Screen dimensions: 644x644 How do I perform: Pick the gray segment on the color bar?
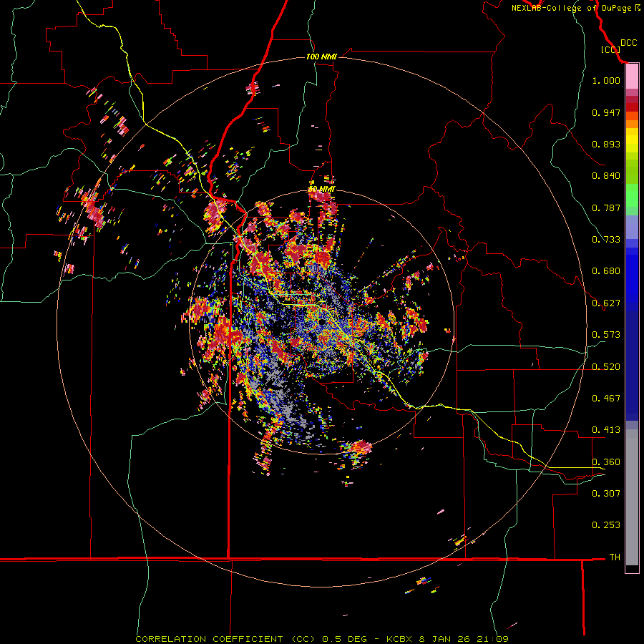click(x=632, y=497)
